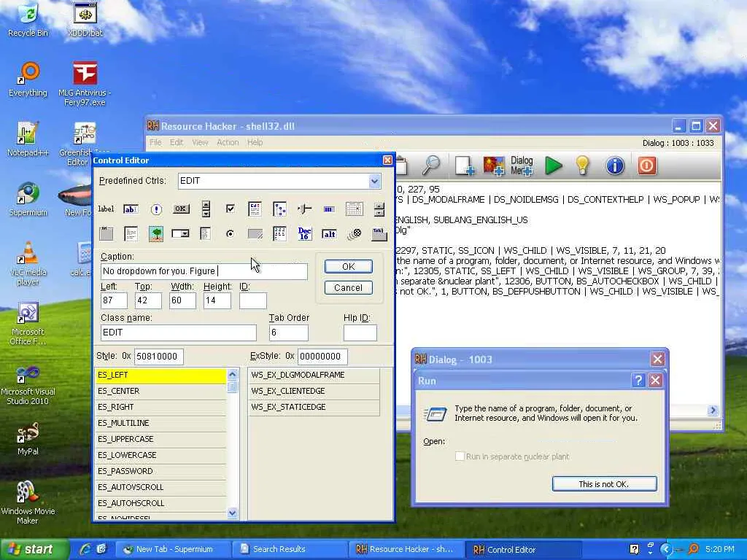Switch to 'Search Results' taskbar item
This screenshot has width=747, height=560.
pyautogui.click(x=290, y=550)
